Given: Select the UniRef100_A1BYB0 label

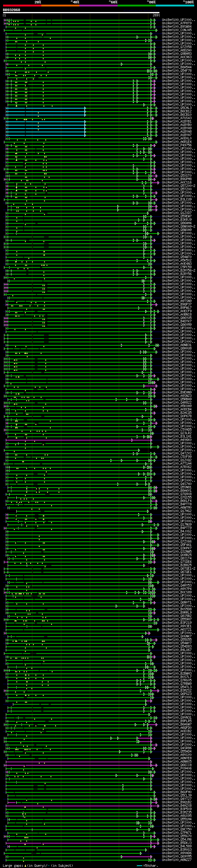Looking at the screenshot, I should coord(177,125).
